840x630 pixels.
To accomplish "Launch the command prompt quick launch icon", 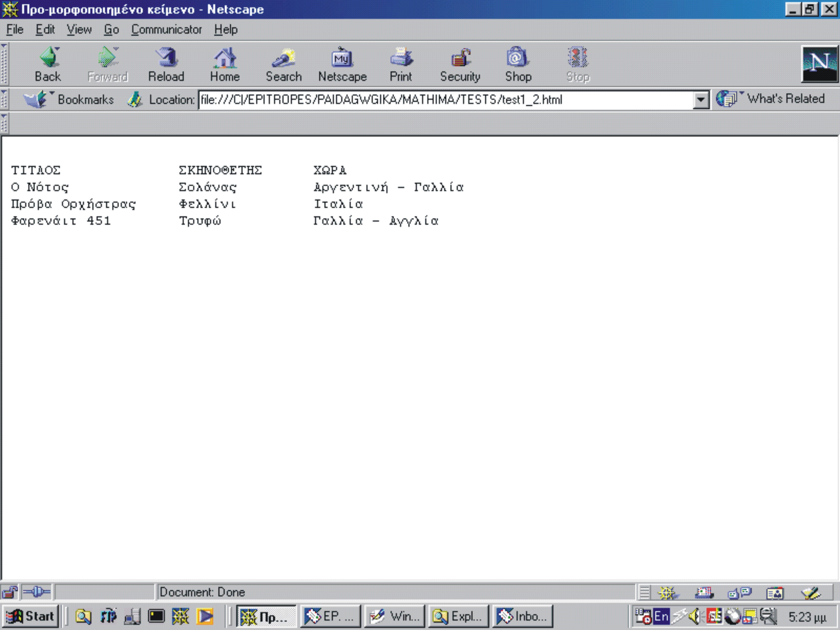I will coord(156,616).
